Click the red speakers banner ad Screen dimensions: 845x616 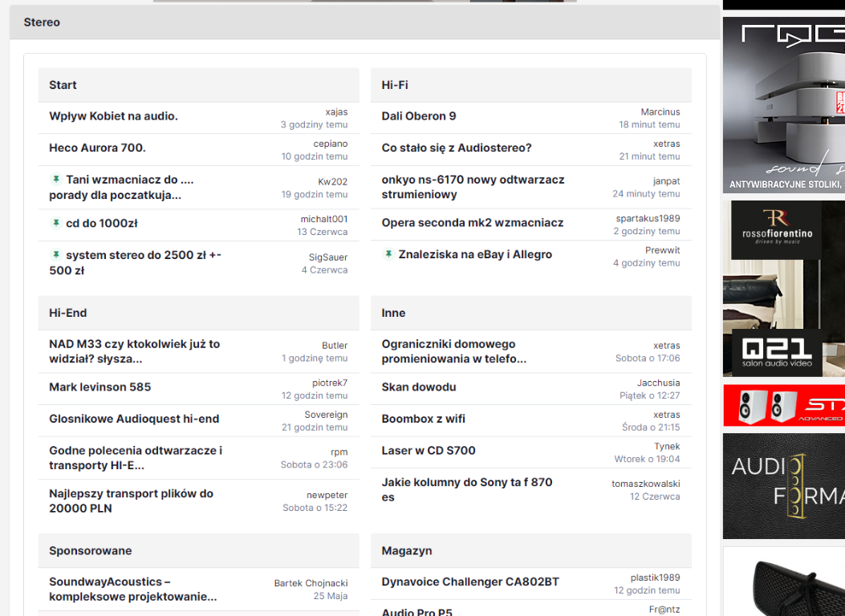(783, 406)
